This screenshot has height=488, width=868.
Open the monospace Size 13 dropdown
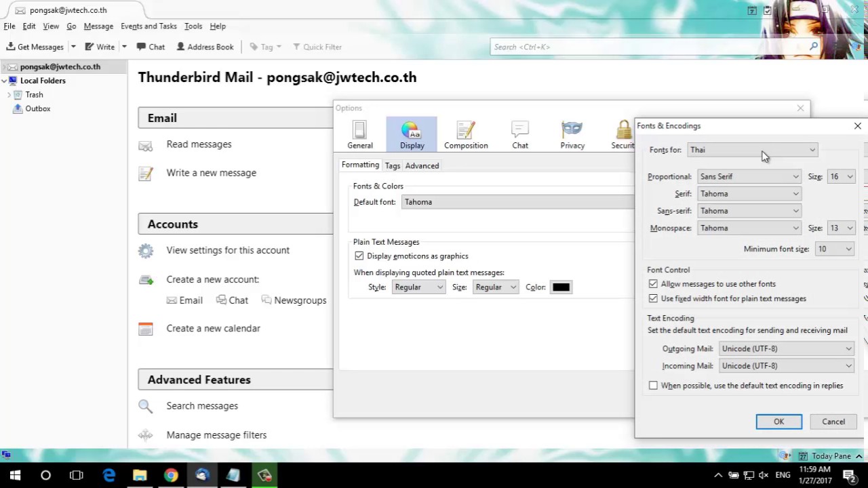840,228
